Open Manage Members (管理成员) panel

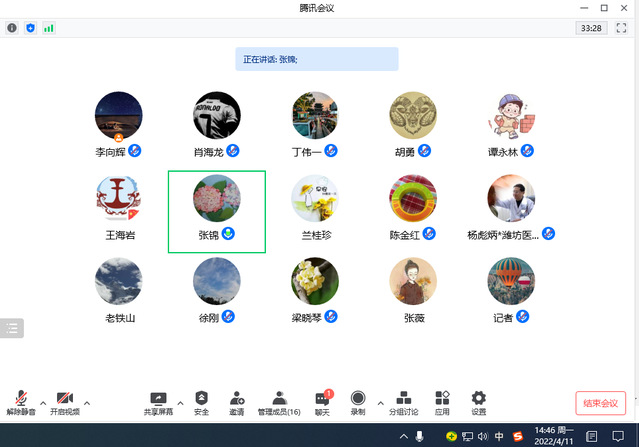pos(279,402)
